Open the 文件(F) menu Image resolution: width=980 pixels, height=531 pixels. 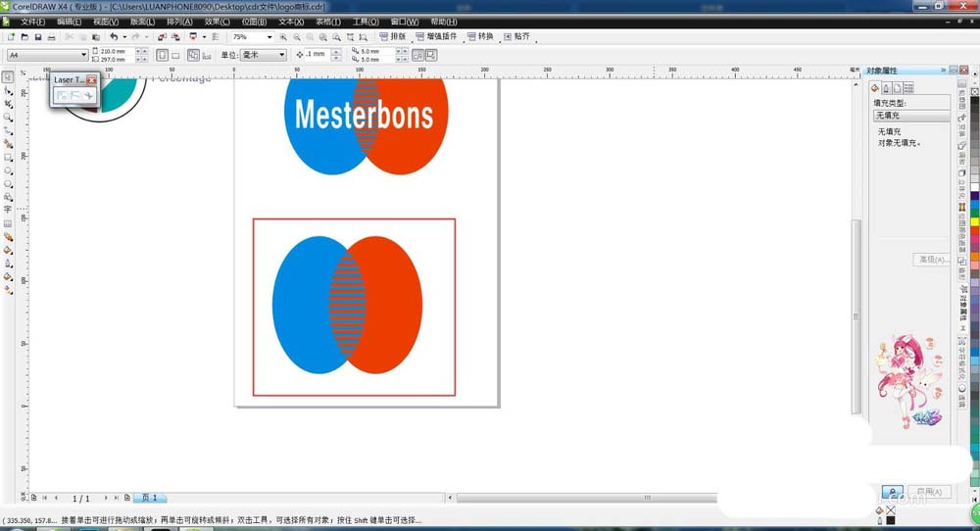[32, 22]
